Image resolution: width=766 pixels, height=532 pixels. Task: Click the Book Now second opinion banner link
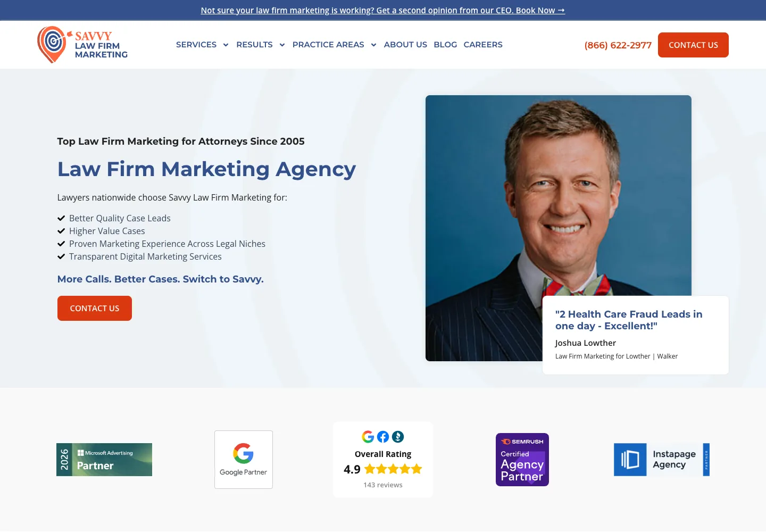(383, 10)
